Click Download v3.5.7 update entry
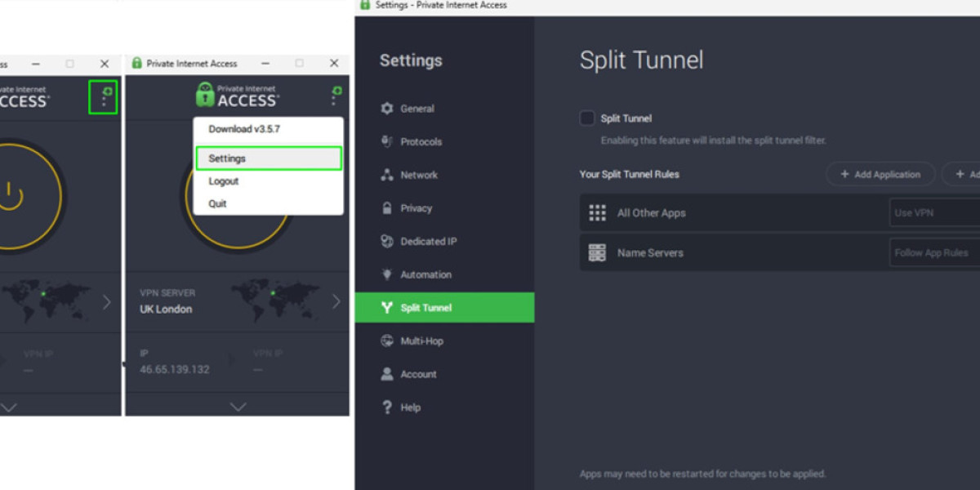The height and width of the screenshot is (490, 980). (x=244, y=129)
